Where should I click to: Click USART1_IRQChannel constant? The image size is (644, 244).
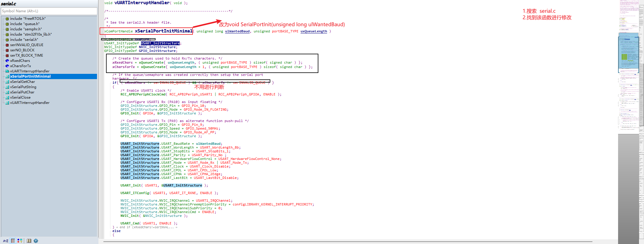[213, 201]
